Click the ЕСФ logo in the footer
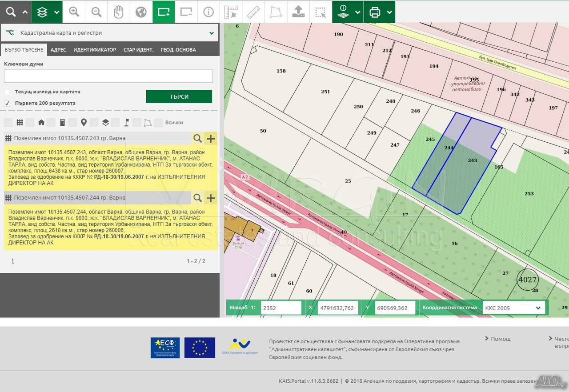Image resolution: width=569 pixels, height=392 pixels. pos(165,348)
